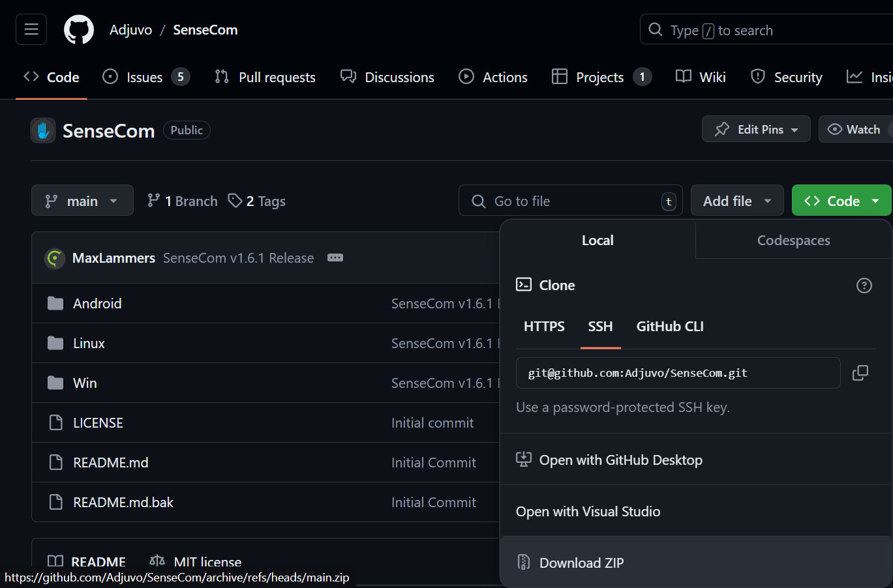The image size is (893, 588).
Task: Click the hamburger navigation menu icon
Action: coord(31,29)
